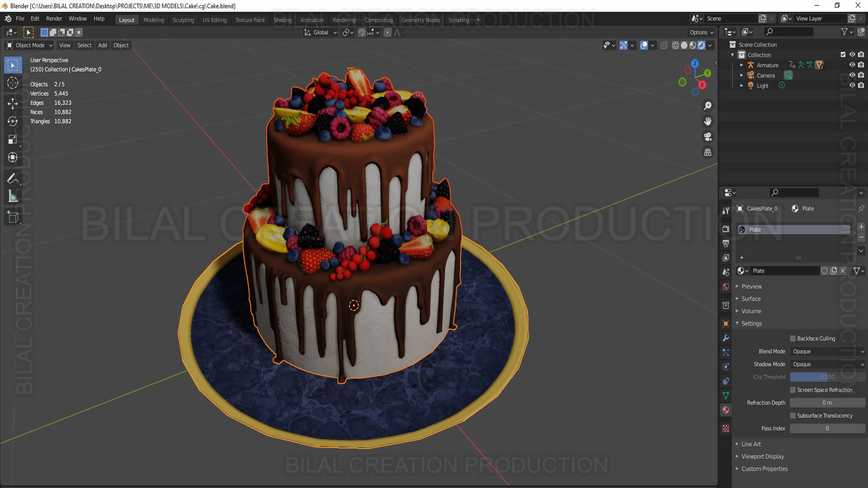Open the Physics properties tab
The image size is (868, 488).
tap(726, 367)
